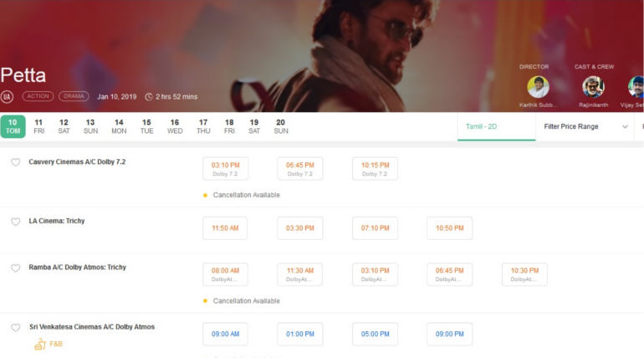Select date 13 SUN
The image size is (644, 358).
[x=90, y=126]
